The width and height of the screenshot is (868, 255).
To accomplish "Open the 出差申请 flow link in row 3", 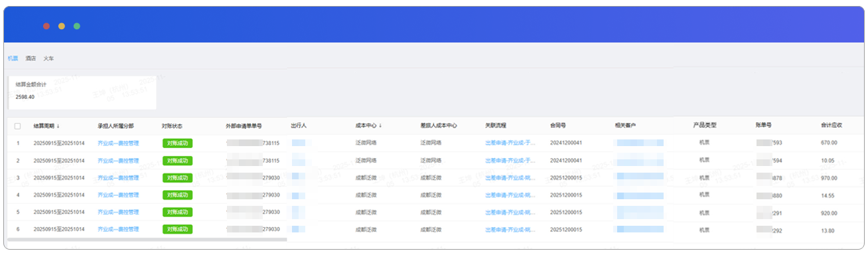I will (x=510, y=178).
